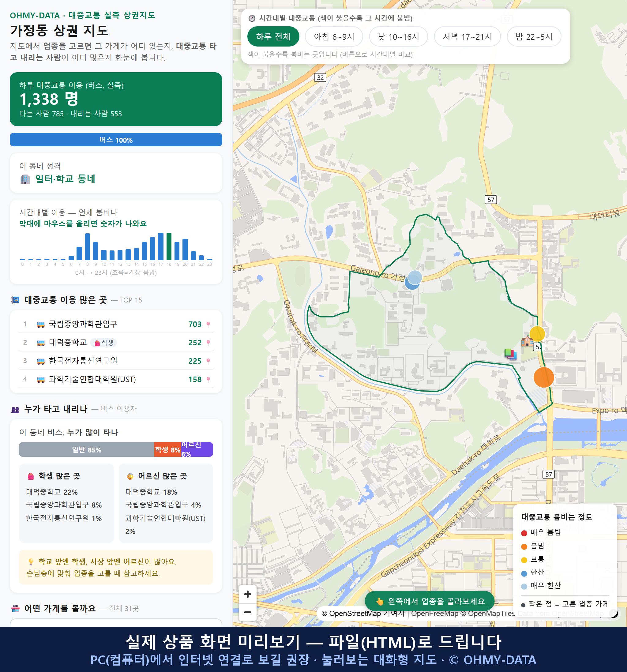Click the store icon beside 어떤 가게를 볼까요
627x672 pixels.
(x=15, y=609)
